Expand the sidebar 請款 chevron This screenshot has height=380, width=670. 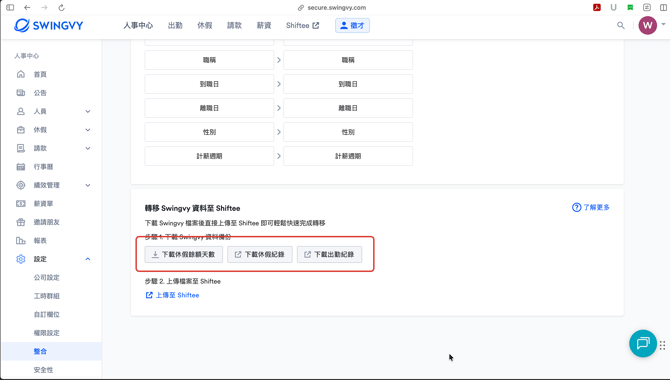tap(88, 148)
